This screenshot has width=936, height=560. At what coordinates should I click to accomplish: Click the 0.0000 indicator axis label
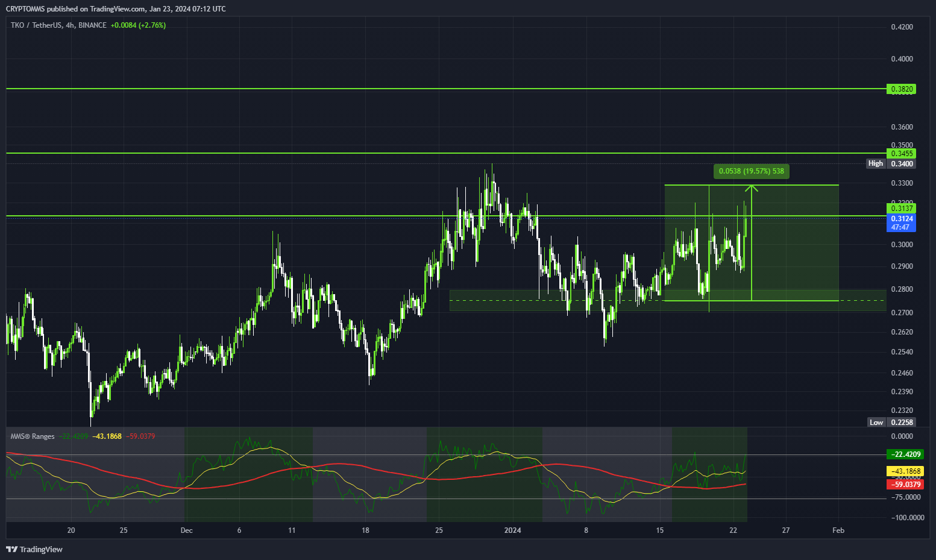pos(902,436)
